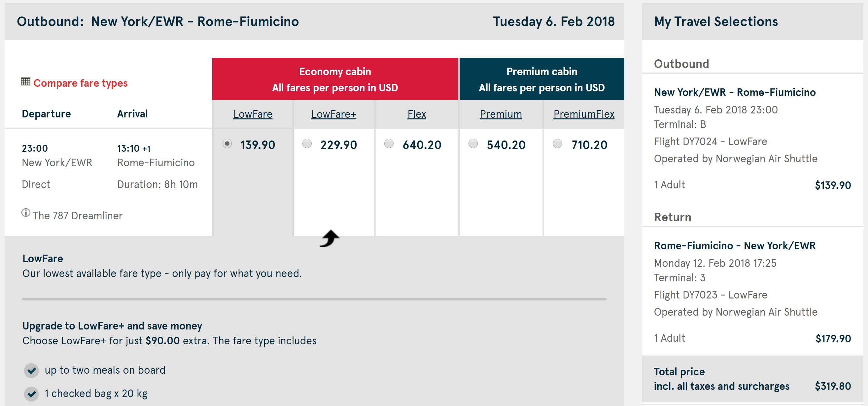Click the PremiumFlex header link
868x406 pixels.
pos(584,114)
